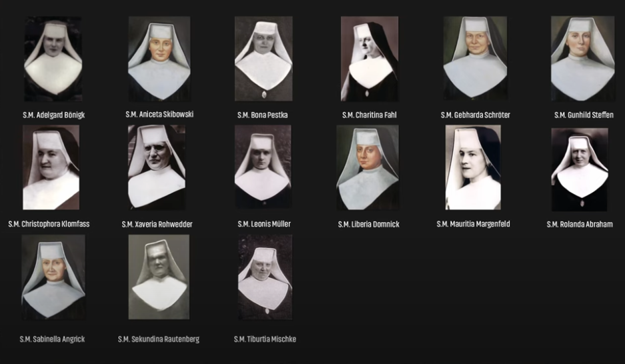Viewport: 625px width, 364px height.
Task: Open the S.M. Adelgard Bönigk portrait
Action: 53,59
